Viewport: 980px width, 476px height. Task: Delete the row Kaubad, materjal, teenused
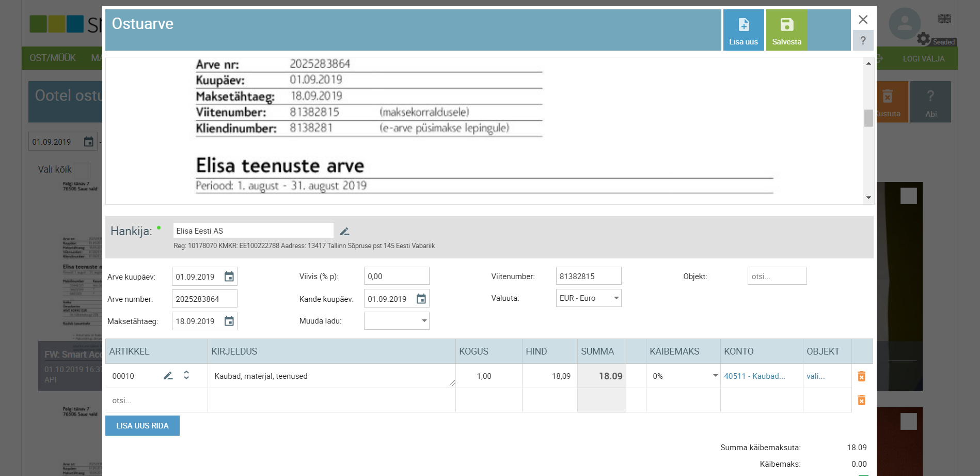coord(861,376)
